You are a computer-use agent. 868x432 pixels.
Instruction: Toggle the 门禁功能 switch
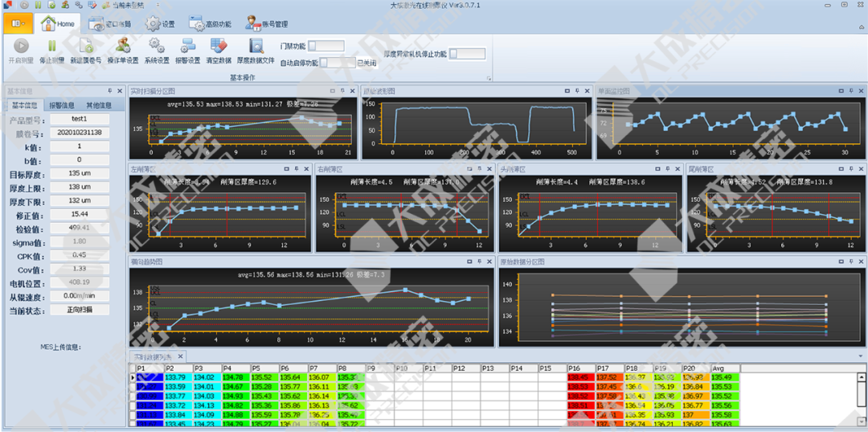coord(325,46)
